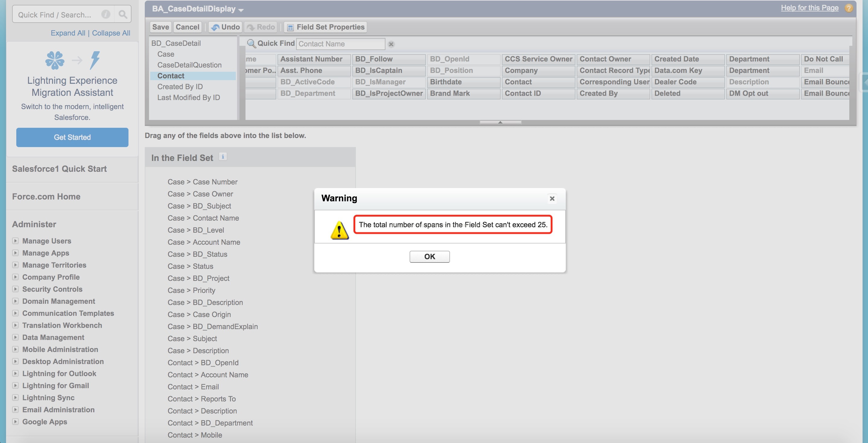
Task: Select Contact in the object tree
Action: pyautogui.click(x=171, y=76)
